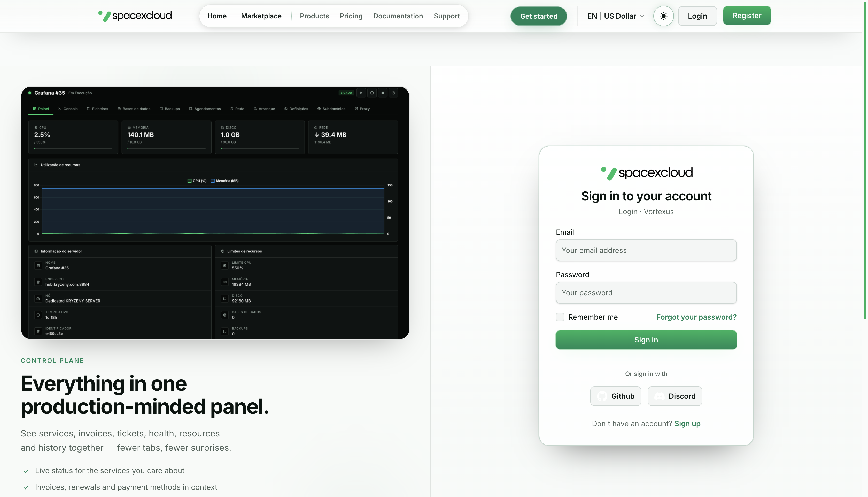Click the green Grafana #35 status dot
This screenshot has width=868, height=497.
(x=30, y=93)
